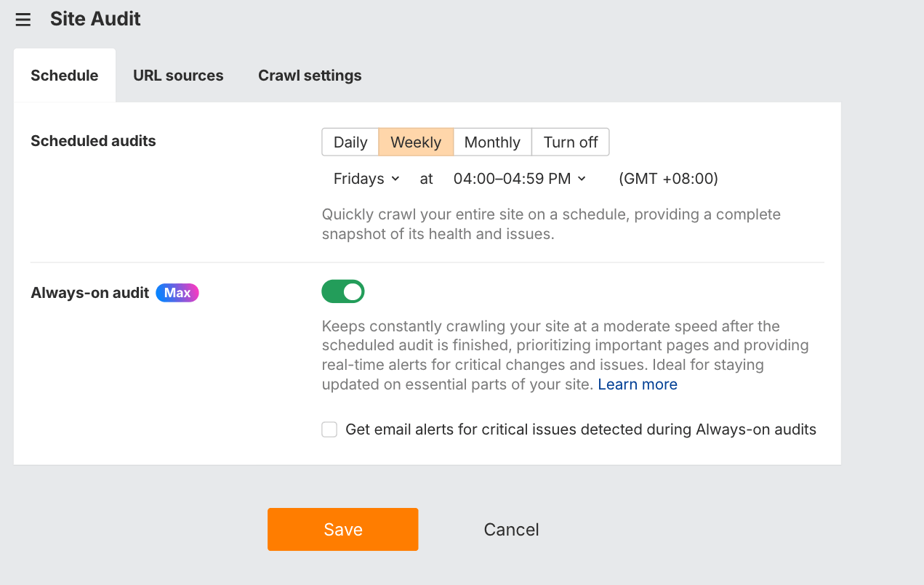Save the audit schedule settings

[x=343, y=529]
